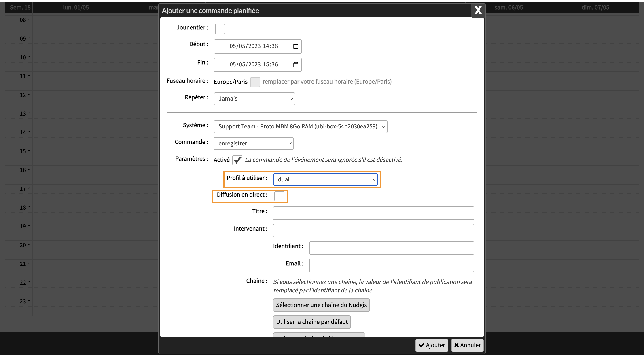Click the Ajouter button

(x=432, y=345)
